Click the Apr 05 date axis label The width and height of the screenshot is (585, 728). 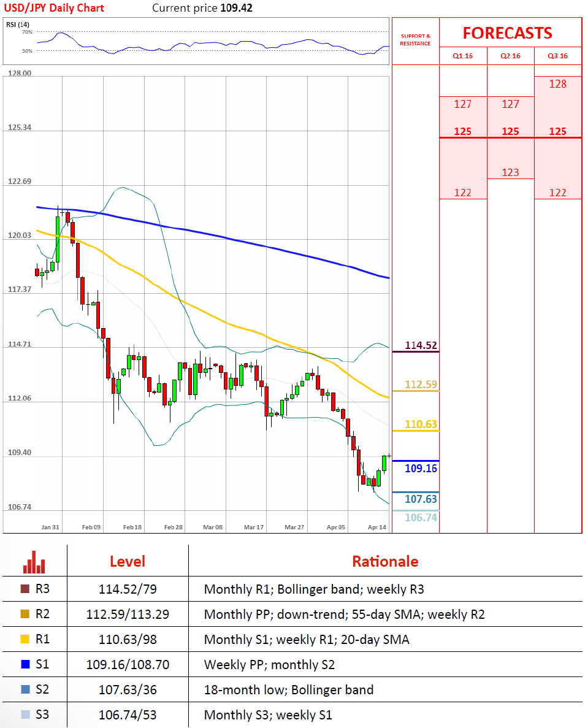tap(335, 527)
